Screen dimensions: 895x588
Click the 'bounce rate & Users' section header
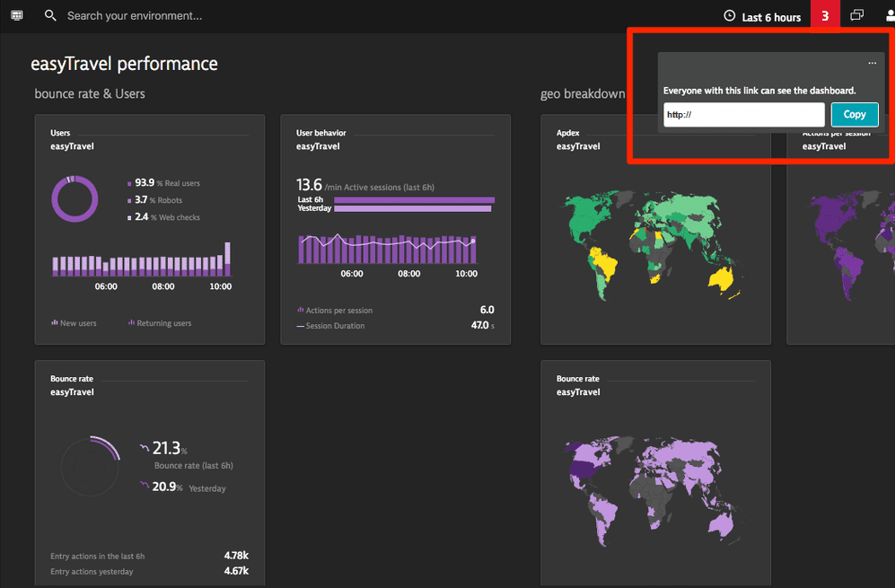90,93
